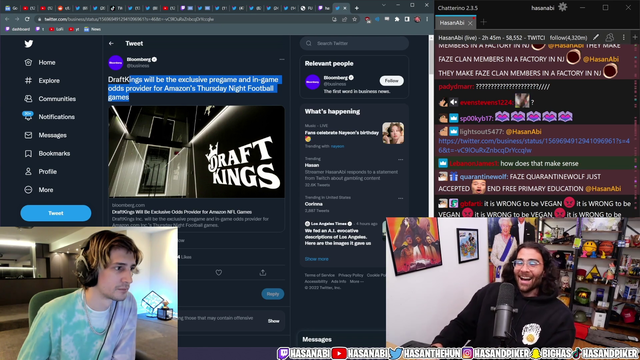The height and width of the screenshot is (360, 640).
Task: Open Communities in the Twitter sidebar
Action: (x=50, y=99)
